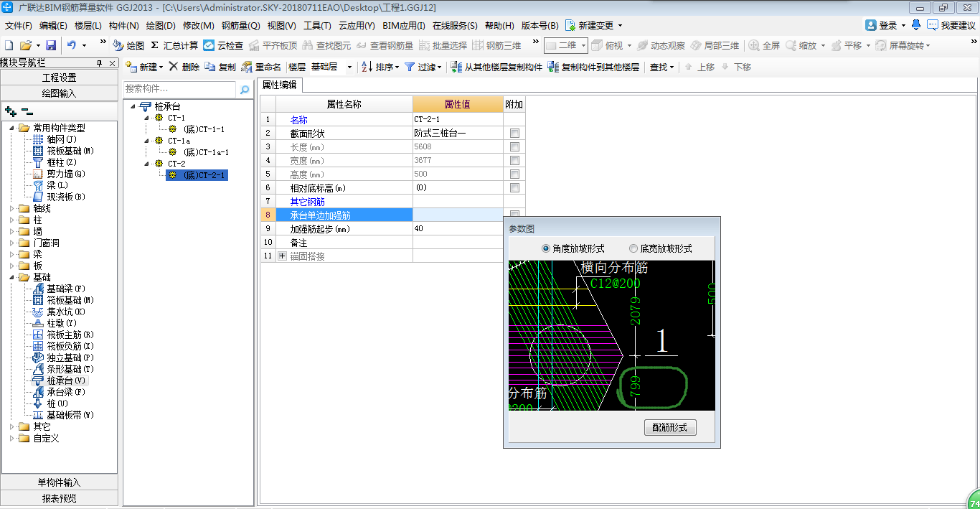Tick the 附加 checkbox for 相对底标高

pos(514,188)
